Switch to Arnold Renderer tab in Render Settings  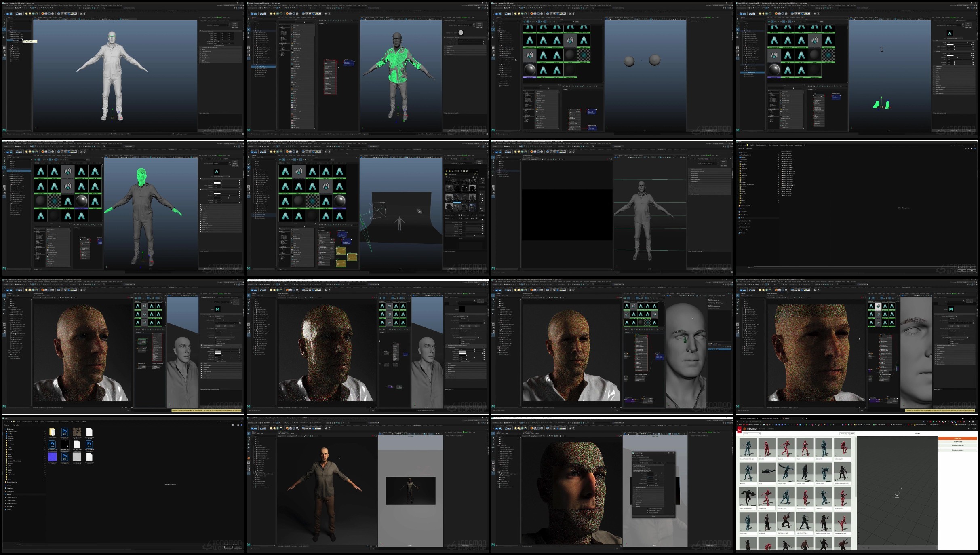pos(644,463)
